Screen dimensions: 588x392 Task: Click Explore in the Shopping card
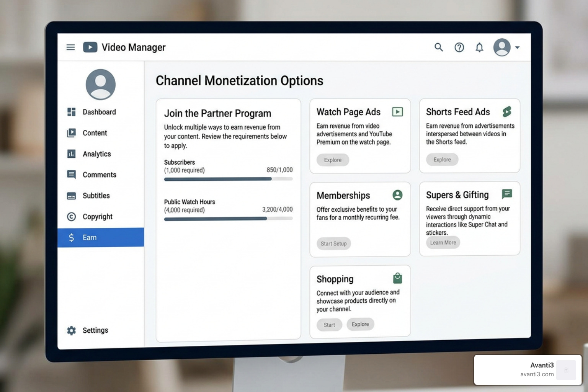point(360,324)
